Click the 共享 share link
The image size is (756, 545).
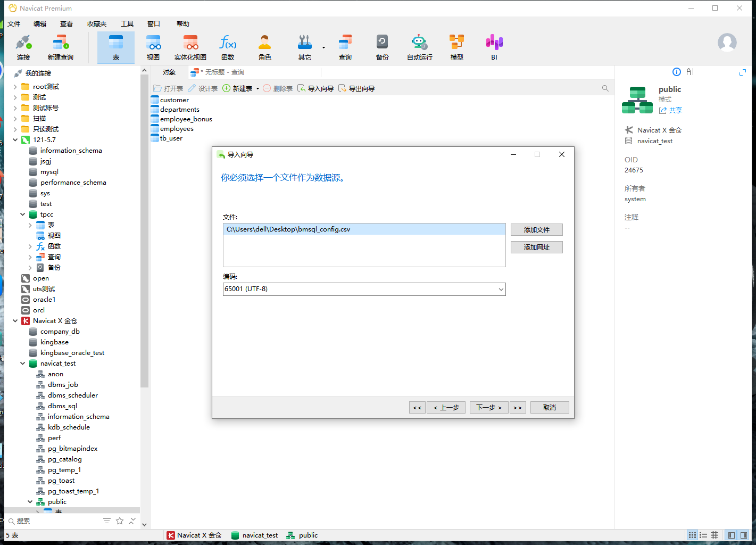coord(670,110)
